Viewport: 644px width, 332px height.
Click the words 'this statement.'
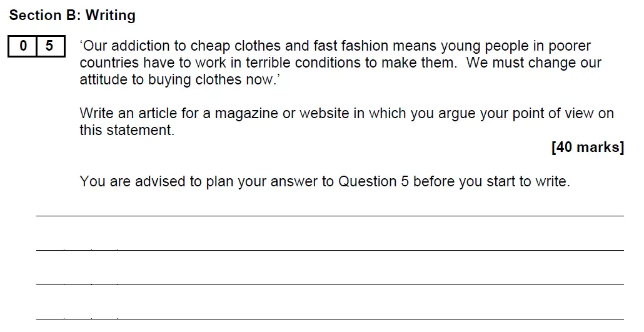pyautogui.click(x=127, y=130)
